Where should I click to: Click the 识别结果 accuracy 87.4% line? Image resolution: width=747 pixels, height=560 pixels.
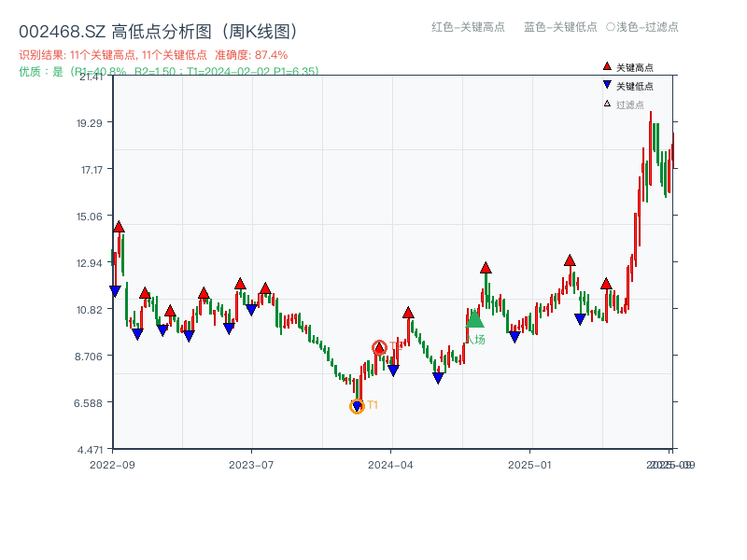[x=153, y=55]
